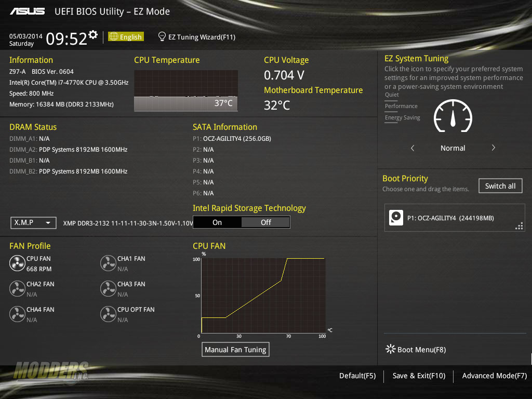Viewport: 532px width, 399px height.
Task: Select the P1: OCZ-AGILITY4 boot priority item
Action: (455, 218)
